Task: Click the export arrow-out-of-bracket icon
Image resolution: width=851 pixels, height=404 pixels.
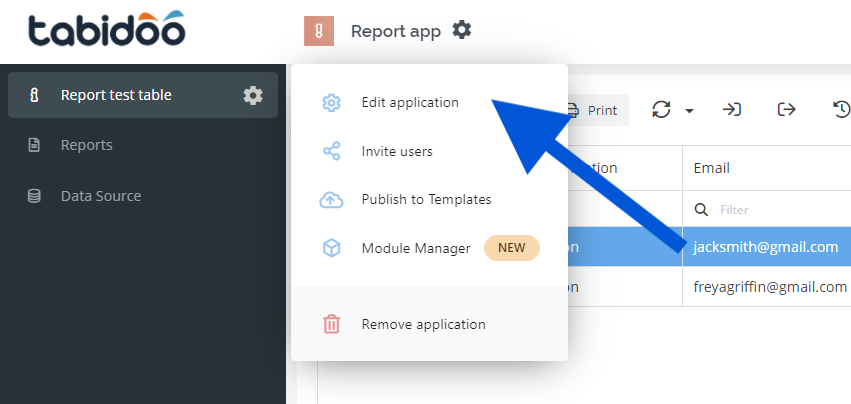Action: click(x=786, y=110)
